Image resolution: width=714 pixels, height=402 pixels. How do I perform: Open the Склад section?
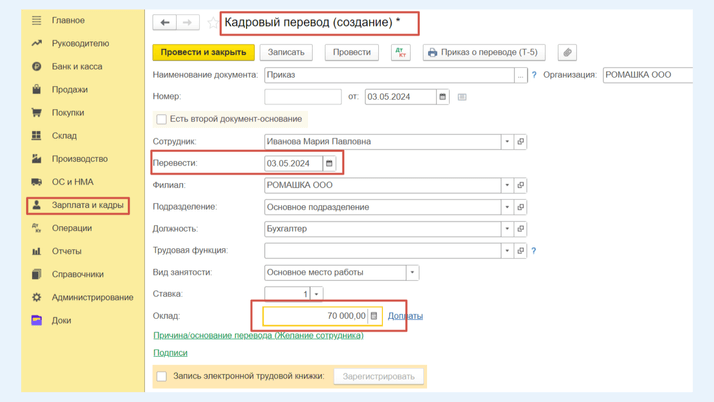(x=64, y=136)
